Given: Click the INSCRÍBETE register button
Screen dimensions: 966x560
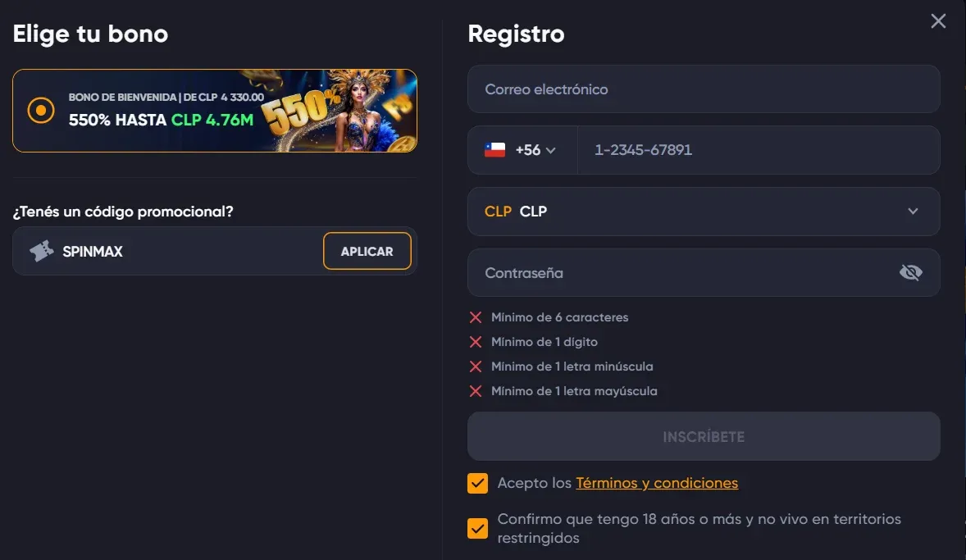Looking at the screenshot, I should [x=703, y=436].
